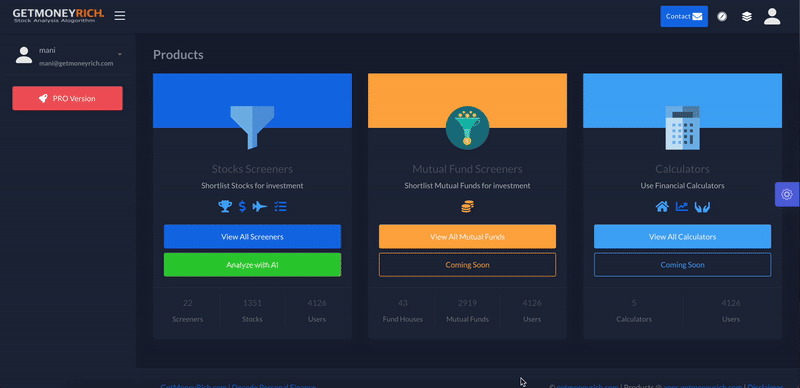
Task: Click the checklist icon under Stocks Screeners
Action: (281, 206)
